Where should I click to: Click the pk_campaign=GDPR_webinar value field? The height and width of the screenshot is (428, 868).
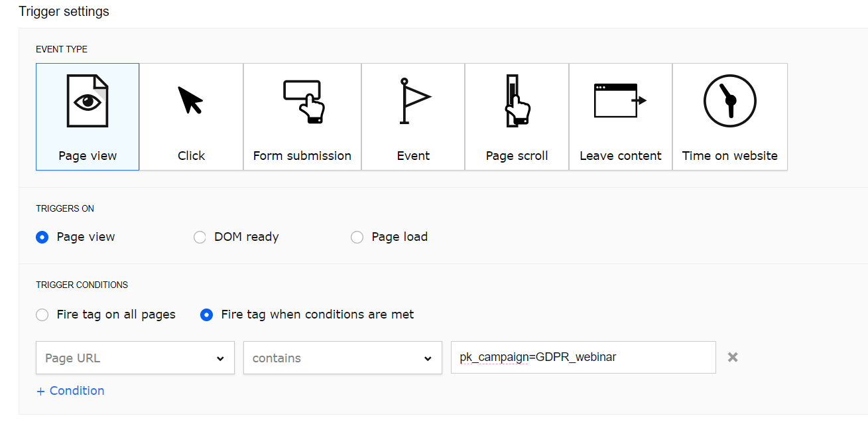[x=583, y=358]
